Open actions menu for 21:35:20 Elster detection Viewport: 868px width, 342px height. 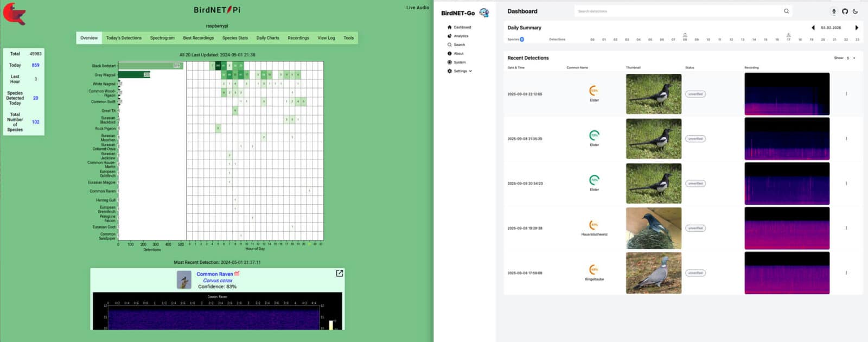(846, 138)
